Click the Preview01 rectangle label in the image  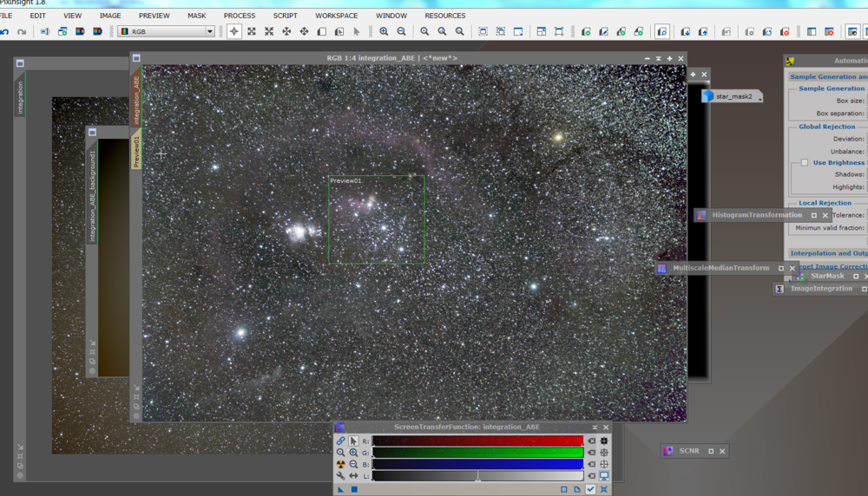pyautogui.click(x=346, y=181)
